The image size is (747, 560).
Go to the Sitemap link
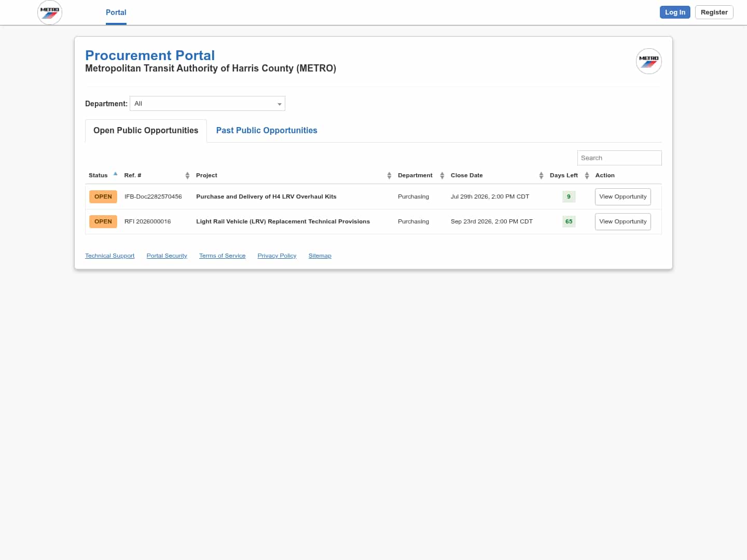(x=320, y=256)
